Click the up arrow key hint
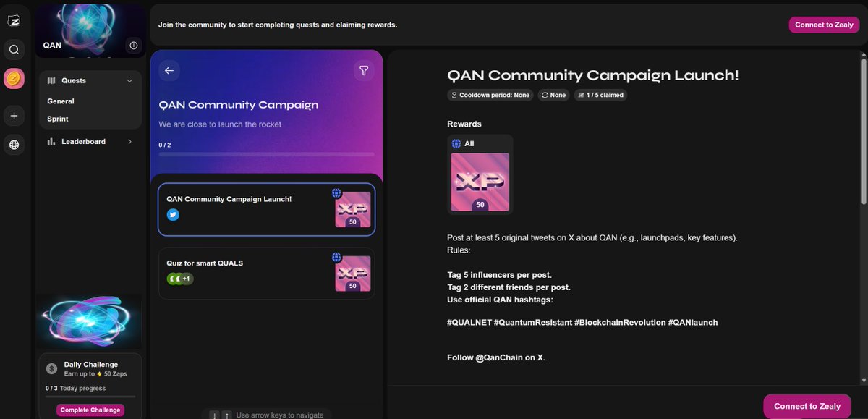This screenshot has width=868, height=419. (x=226, y=415)
